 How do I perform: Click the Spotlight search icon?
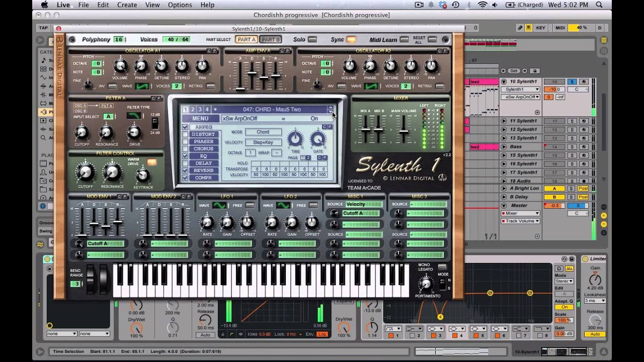pos(599,5)
